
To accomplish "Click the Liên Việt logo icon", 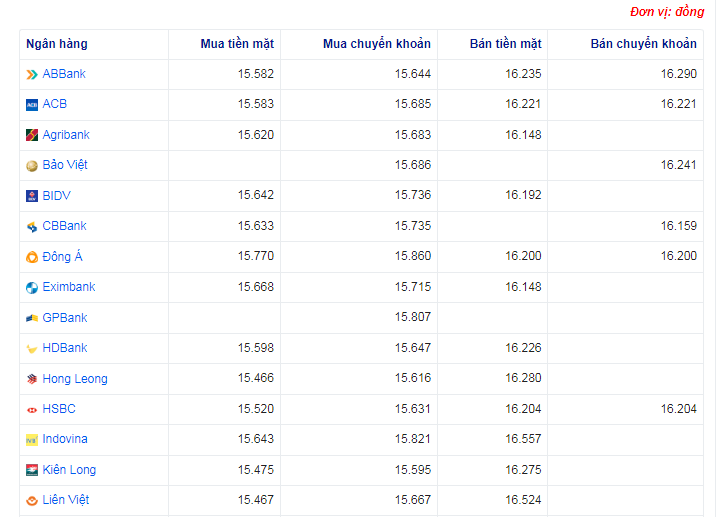I will click(x=32, y=500).
